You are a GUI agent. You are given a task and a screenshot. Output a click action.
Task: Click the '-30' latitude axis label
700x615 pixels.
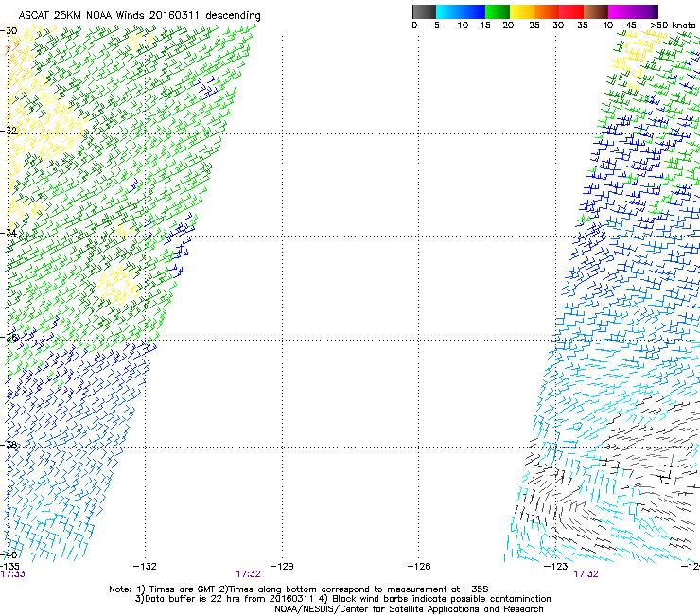coord(9,31)
